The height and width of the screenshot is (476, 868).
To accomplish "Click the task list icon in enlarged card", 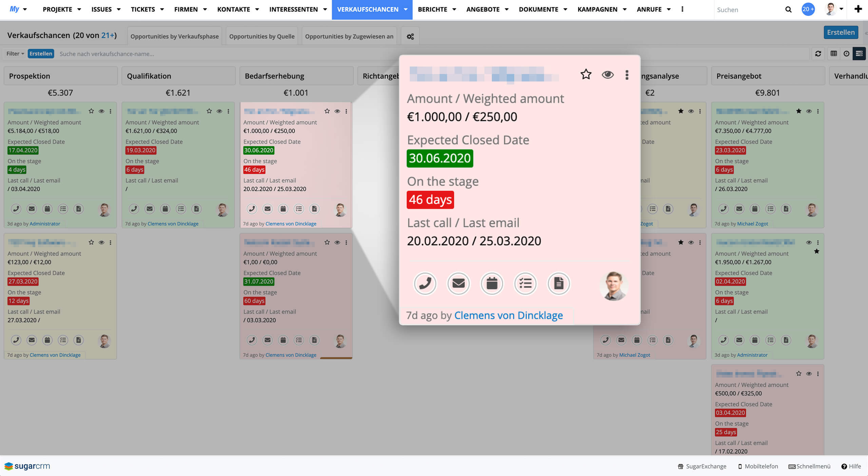I will pyautogui.click(x=525, y=283).
